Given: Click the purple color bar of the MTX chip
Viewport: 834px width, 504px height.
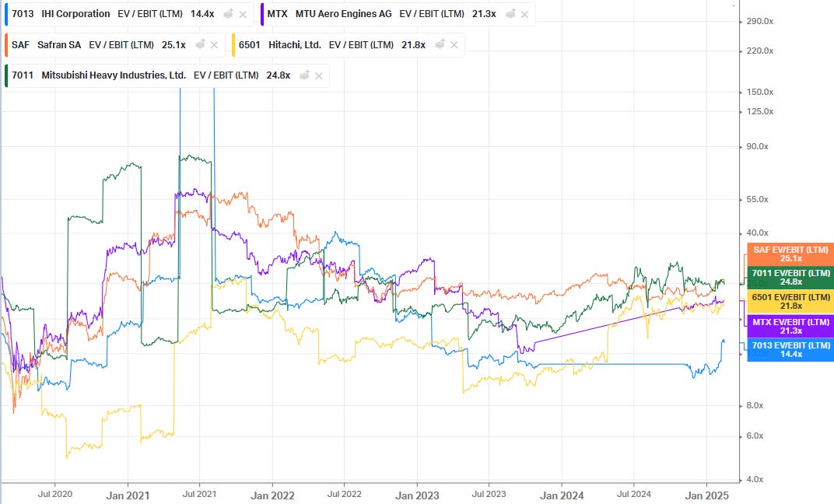Looking at the screenshot, I should coord(261,14).
